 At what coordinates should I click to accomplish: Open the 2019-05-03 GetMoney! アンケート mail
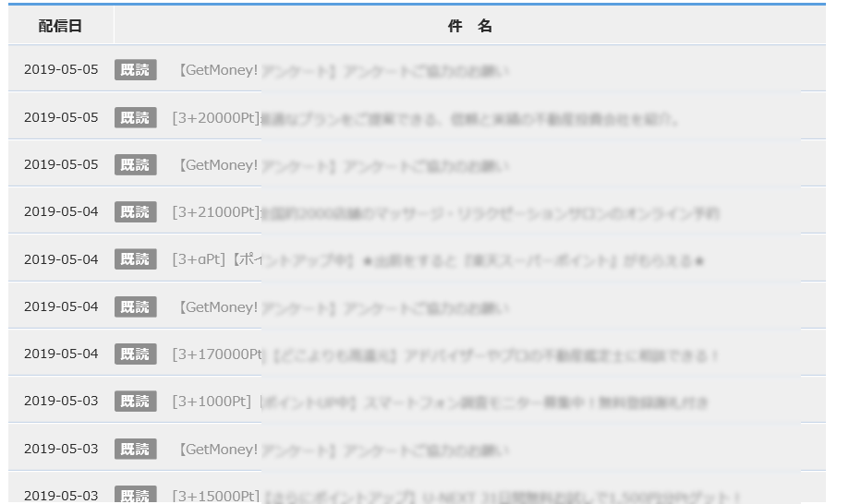(x=344, y=450)
